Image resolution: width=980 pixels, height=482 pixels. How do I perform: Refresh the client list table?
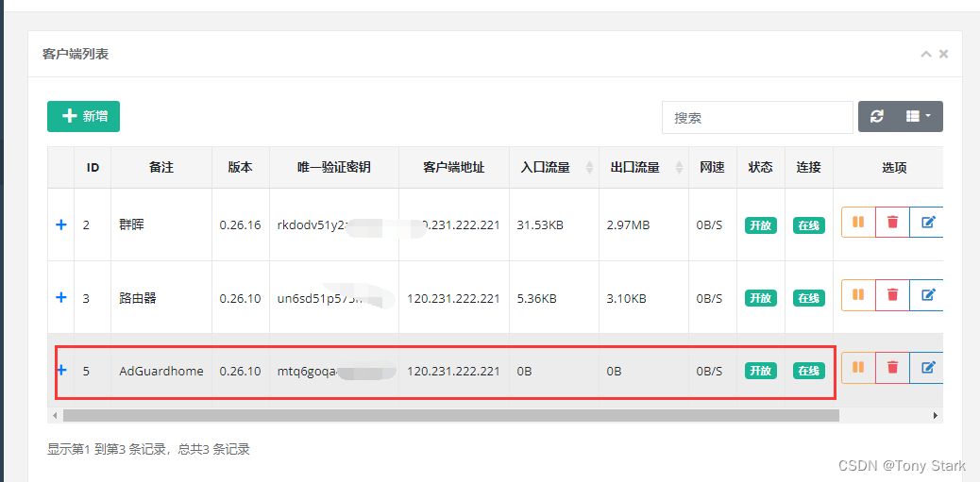(877, 116)
